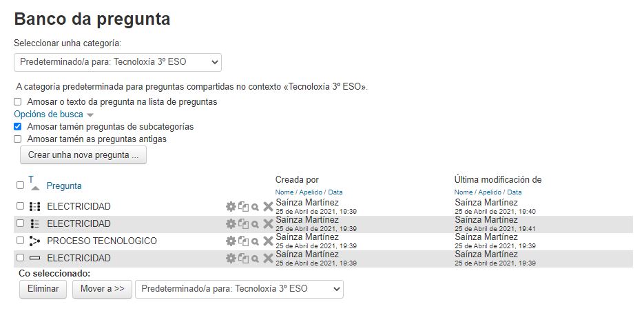The image size is (644, 311).
Task: Enable 'Amosar o texto da pregunta' checkbox
Action: click(x=18, y=102)
